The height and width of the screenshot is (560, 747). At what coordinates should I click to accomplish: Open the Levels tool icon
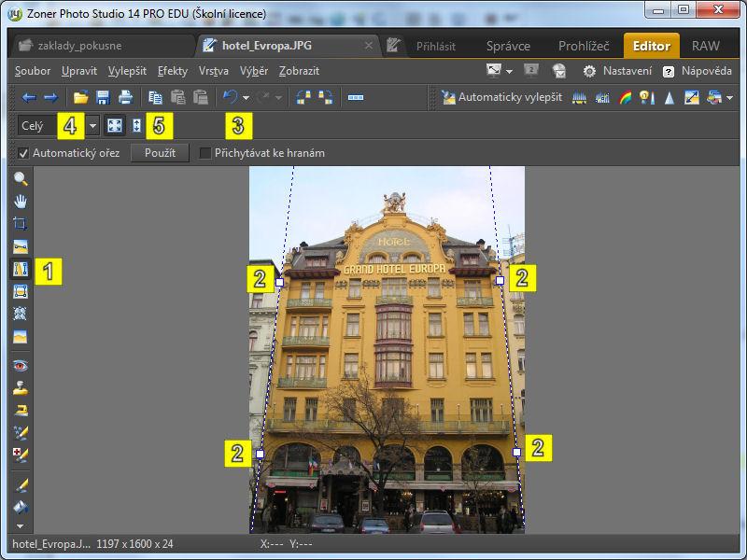pos(579,98)
